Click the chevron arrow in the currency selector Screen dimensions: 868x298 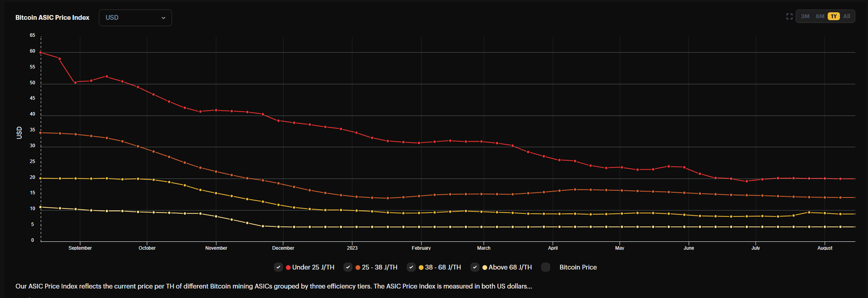(163, 18)
